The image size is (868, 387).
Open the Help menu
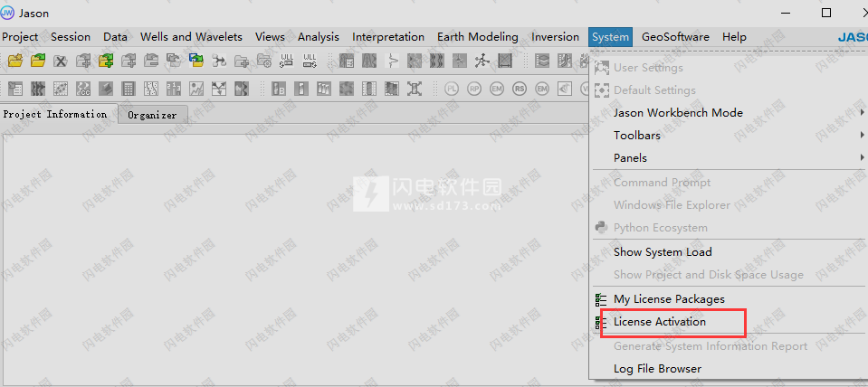(x=734, y=37)
